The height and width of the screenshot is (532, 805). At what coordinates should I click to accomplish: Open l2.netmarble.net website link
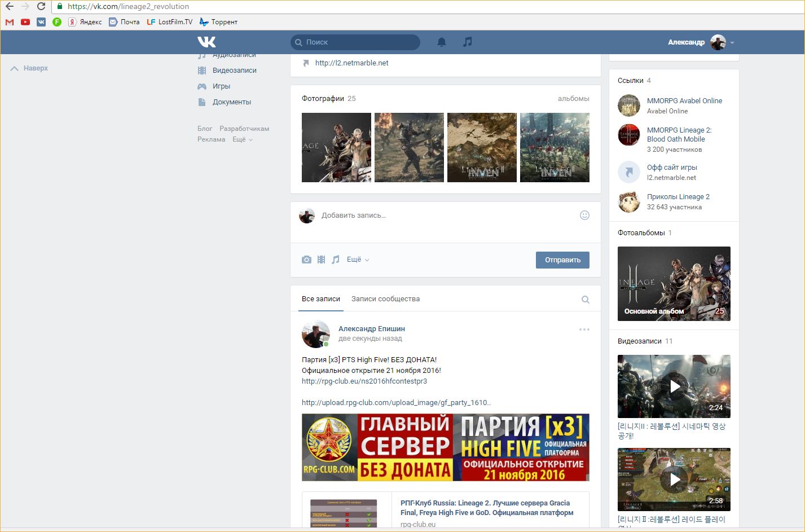(x=351, y=63)
